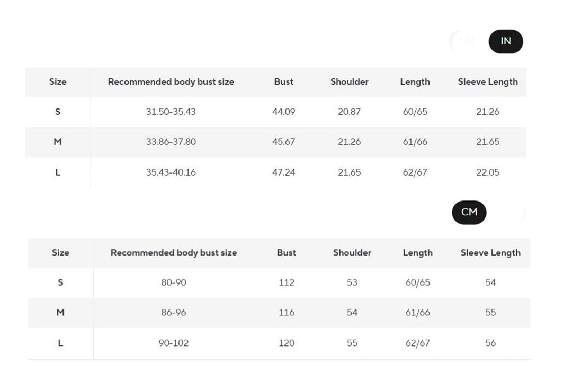The image size is (572, 392).
Task: Click the 80-90 recommended bust cell
Action: pos(174,282)
